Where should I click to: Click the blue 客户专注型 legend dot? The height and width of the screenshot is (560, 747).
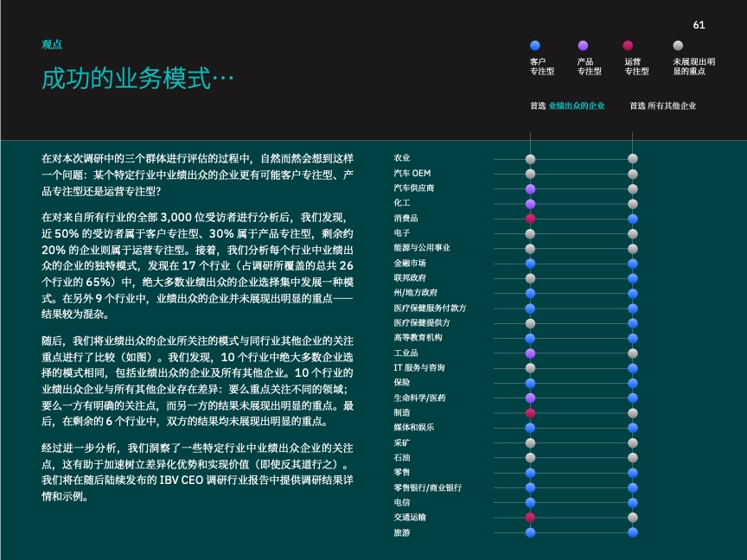(x=535, y=46)
